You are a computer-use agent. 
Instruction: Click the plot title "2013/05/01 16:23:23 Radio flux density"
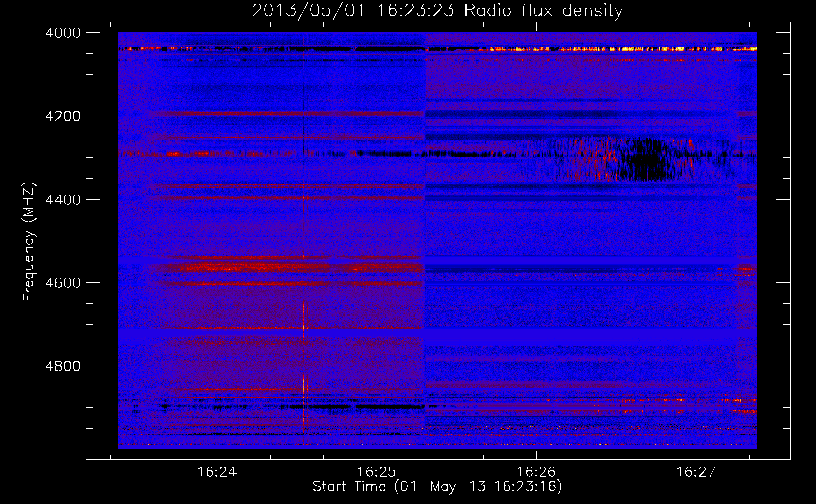point(437,10)
